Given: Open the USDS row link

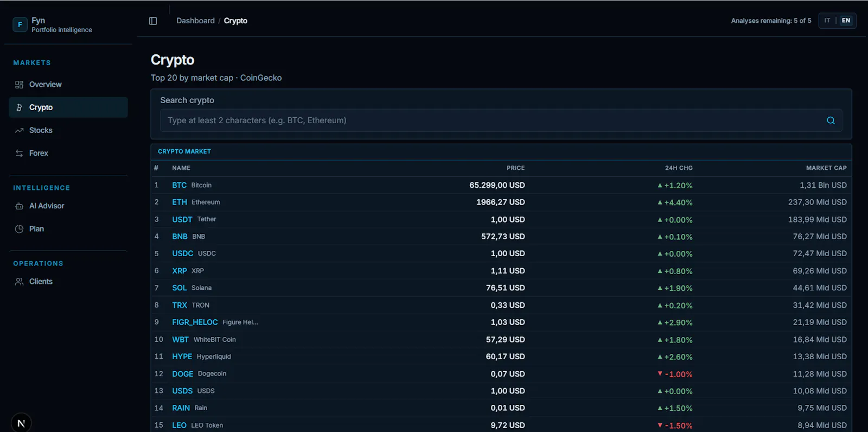Looking at the screenshot, I should point(193,391).
